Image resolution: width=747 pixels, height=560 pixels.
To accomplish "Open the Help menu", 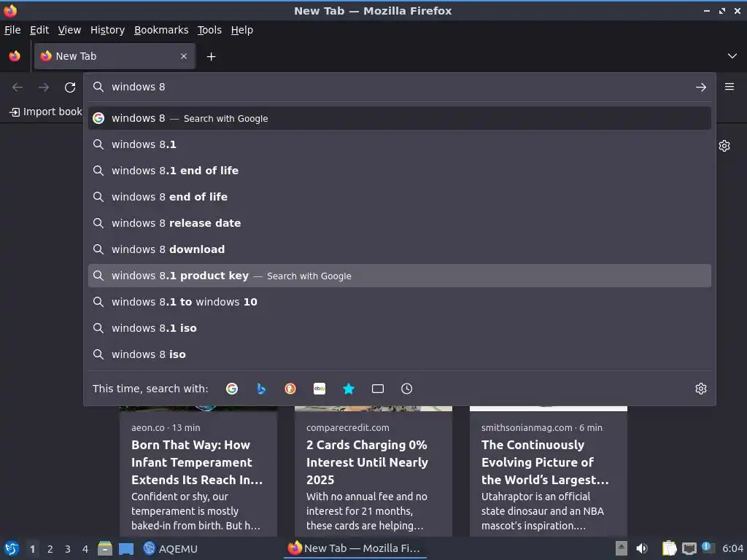I will [242, 30].
